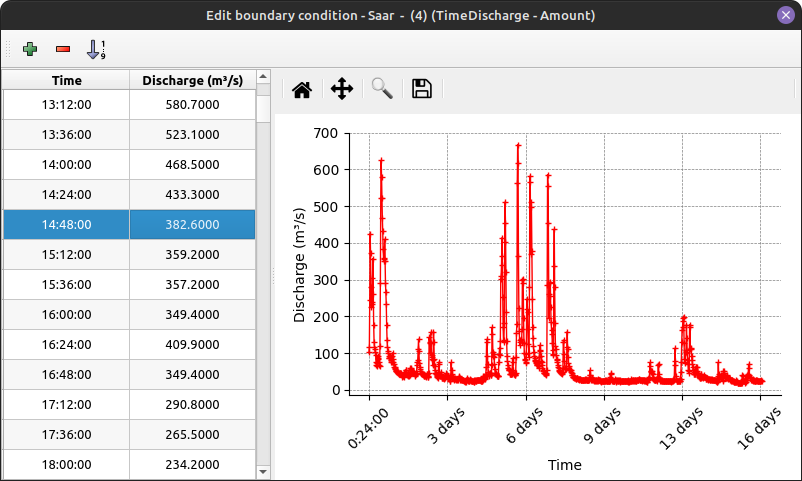
Task: Reset plot view with the home icon
Action: coord(302,90)
